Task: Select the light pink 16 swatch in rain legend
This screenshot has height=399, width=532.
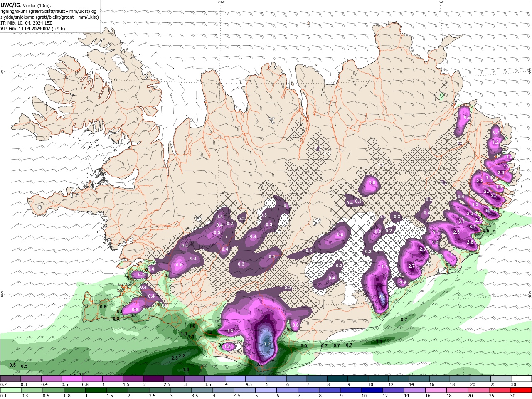Action: point(436,390)
